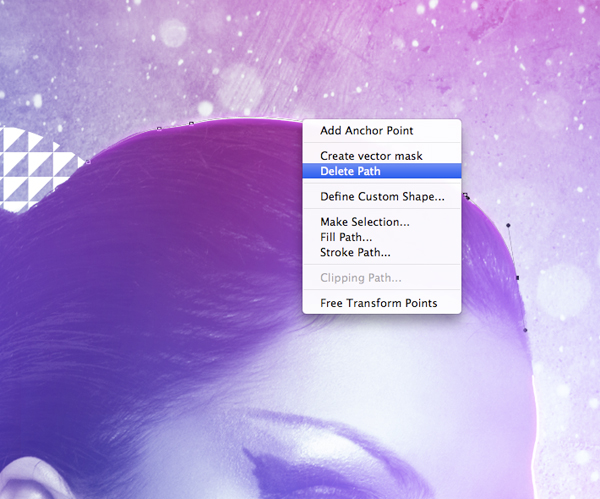
Task: Pick the Fill Path option
Action: [x=346, y=237]
